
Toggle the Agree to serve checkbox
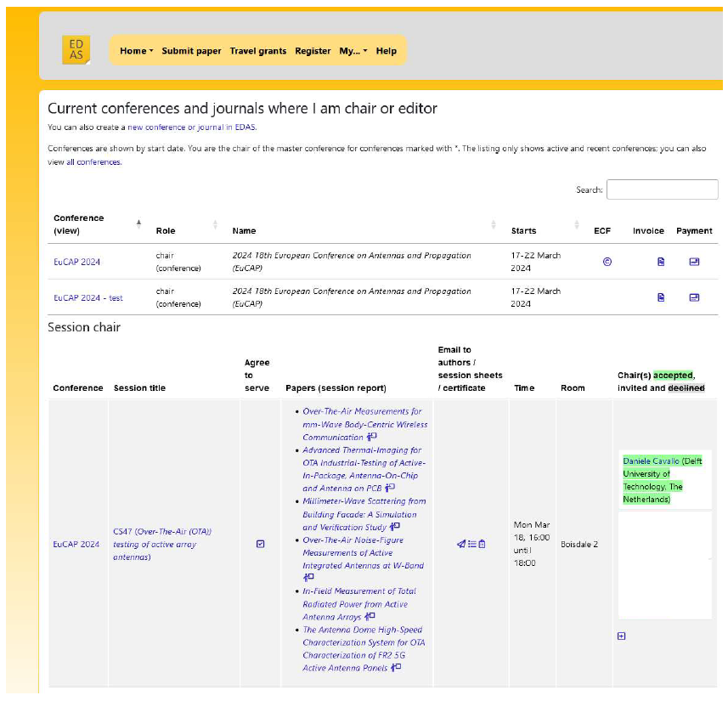(261, 544)
